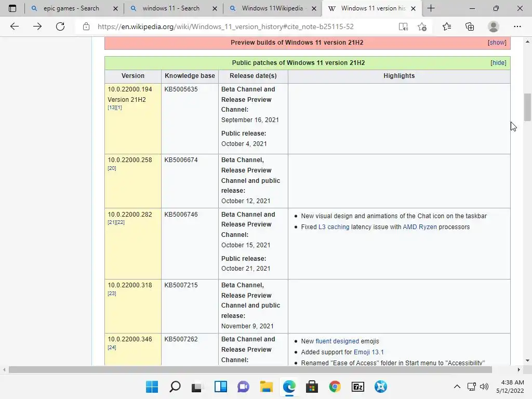Show hidden system tray icons

coord(457,387)
